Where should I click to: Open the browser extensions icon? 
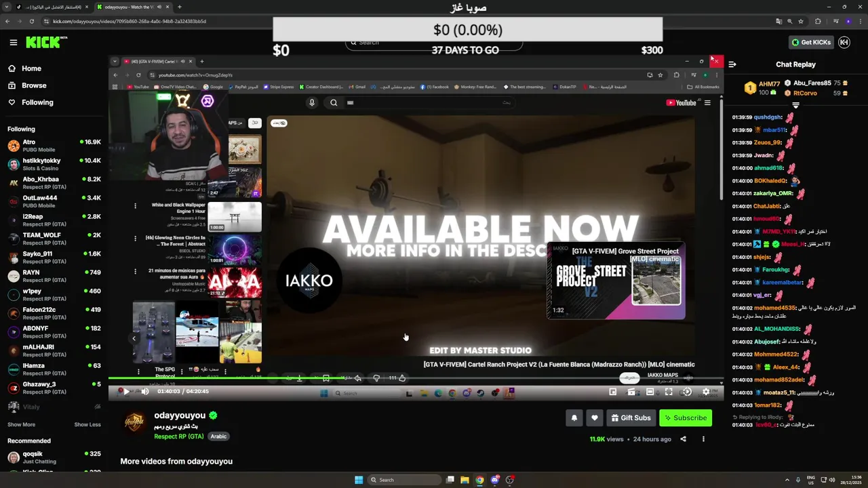[818, 21]
